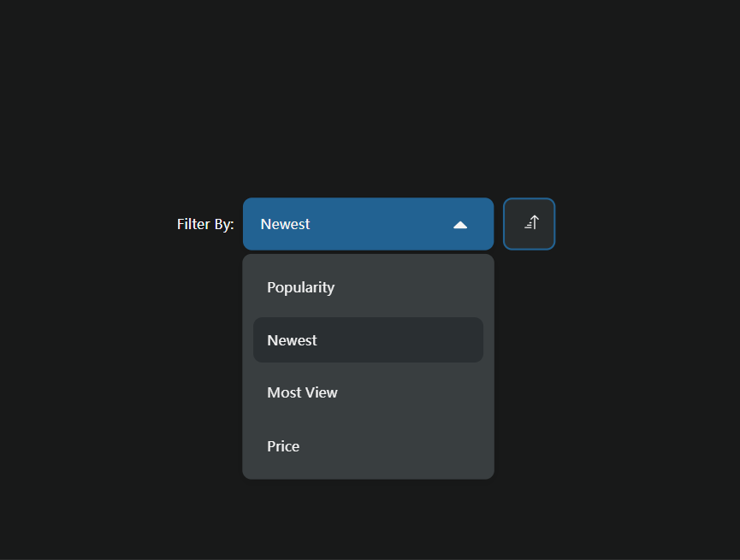Click the Filter By label

(x=205, y=224)
